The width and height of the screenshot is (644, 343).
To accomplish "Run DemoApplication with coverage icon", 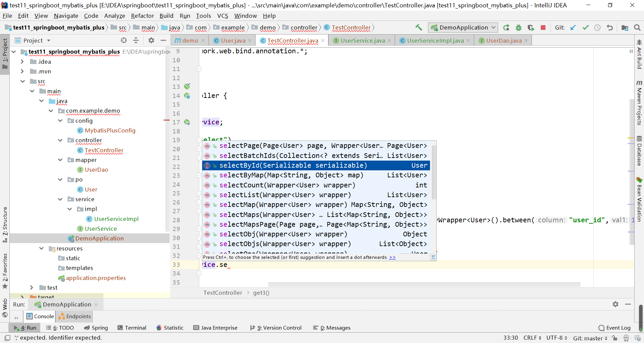I will click(x=531, y=27).
